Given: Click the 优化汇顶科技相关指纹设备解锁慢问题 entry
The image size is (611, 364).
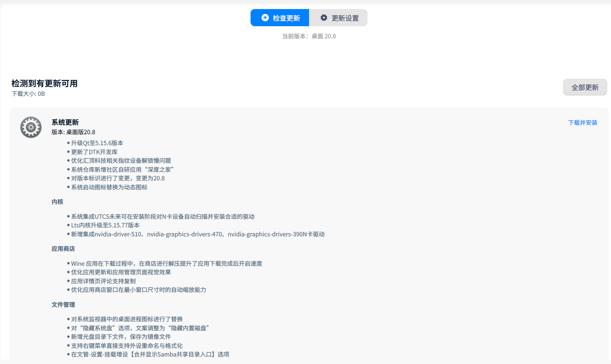Looking at the screenshot, I should [121, 160].
